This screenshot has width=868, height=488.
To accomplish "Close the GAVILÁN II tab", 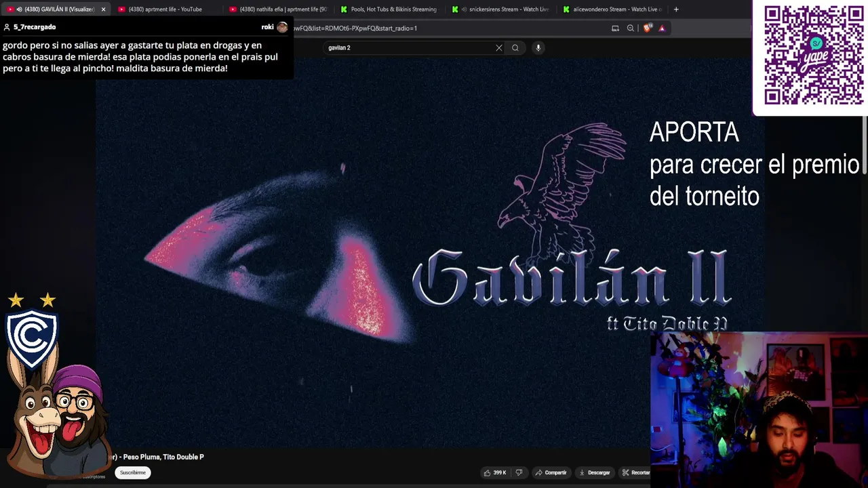I will pyautogui.click(x=103, y=9).
